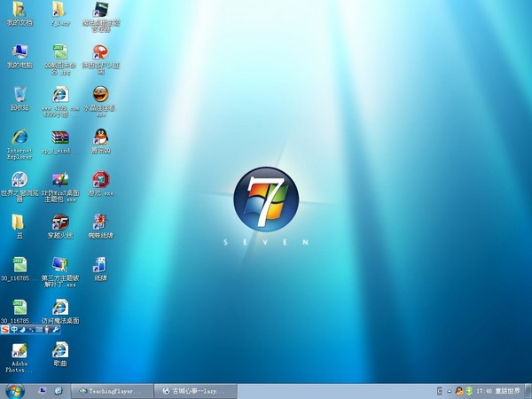
Task: Click the taskbar clock showing 17:46
Action: [483, 390]
